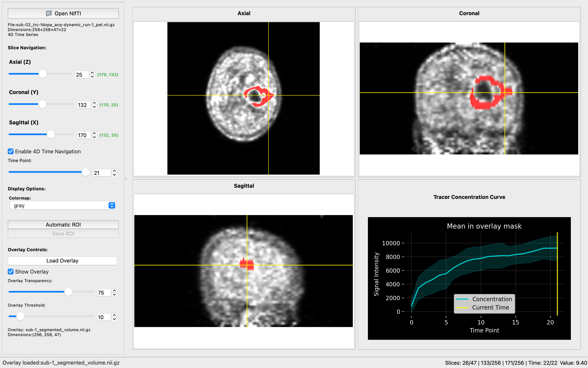The width and height of the screenshot is (588, 368).
Task: Click the file name 'sub-02_trc-fdopa' label
Action: [61, 25]
